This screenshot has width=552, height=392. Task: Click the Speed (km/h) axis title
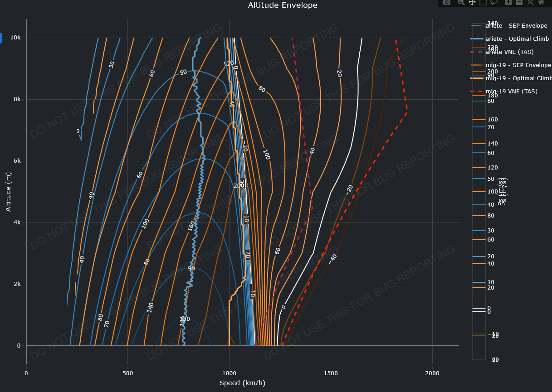coord(242,383)
